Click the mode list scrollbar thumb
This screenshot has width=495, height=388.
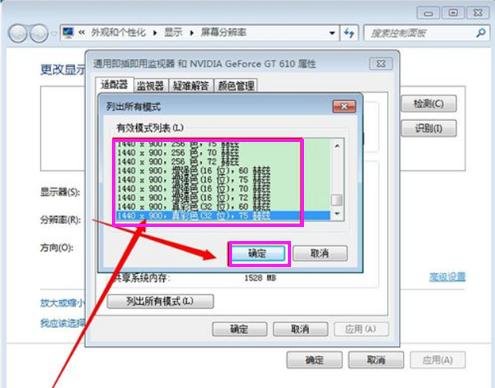point(337,200)
